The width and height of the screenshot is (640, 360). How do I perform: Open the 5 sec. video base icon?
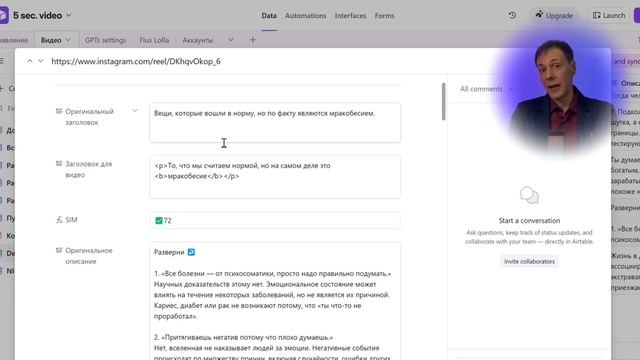point(3,16)
